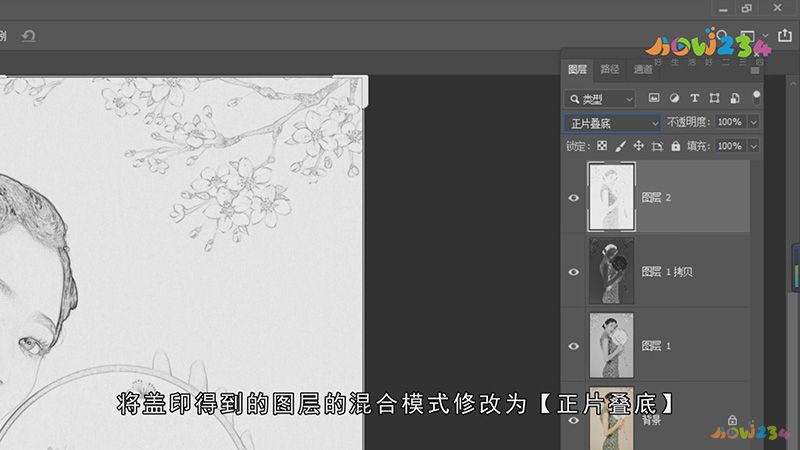The image size is (800, 450).
Task: Expand the 填充 fill slider arrow
Action: [x=753, y=146]
